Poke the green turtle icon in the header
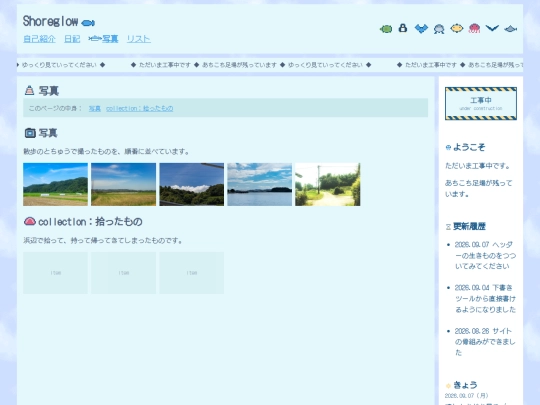540x405 pixels. tap(386, 29)
